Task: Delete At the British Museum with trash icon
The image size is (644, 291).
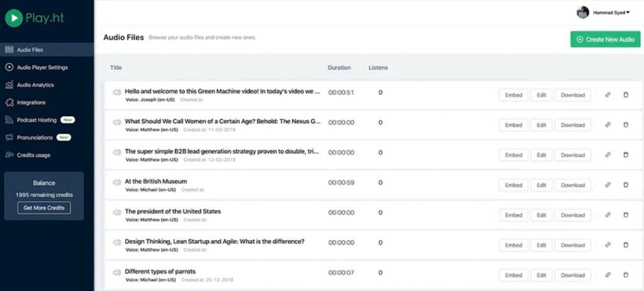Action: [626, 185]
